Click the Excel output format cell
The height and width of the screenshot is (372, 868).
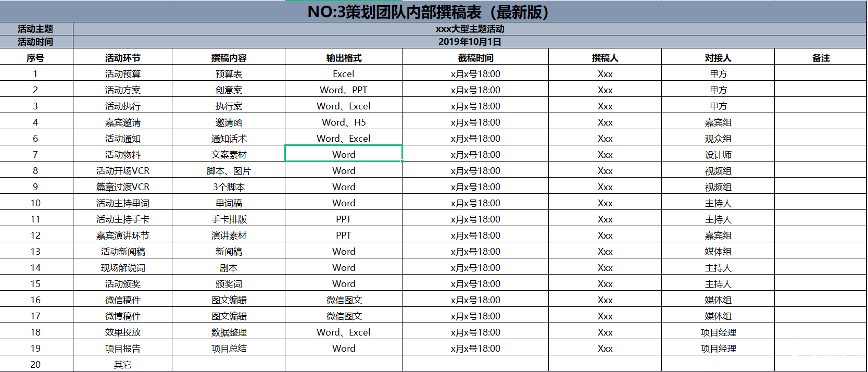coord(344,74)
